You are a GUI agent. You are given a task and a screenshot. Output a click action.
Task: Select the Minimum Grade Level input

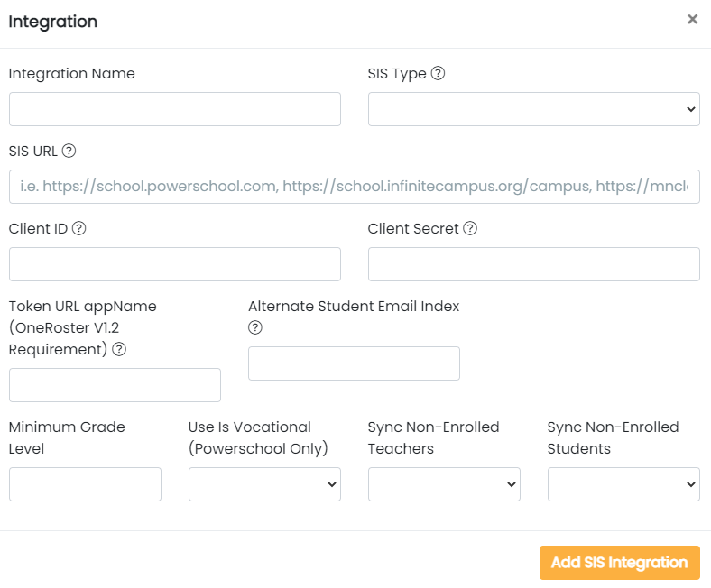click(85, 484)
